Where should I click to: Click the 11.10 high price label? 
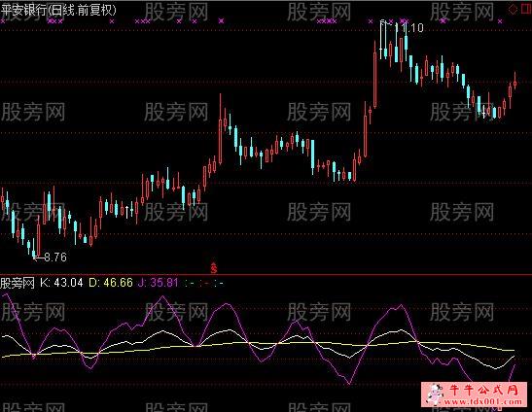pyautogui.click(x=409, y=28)
